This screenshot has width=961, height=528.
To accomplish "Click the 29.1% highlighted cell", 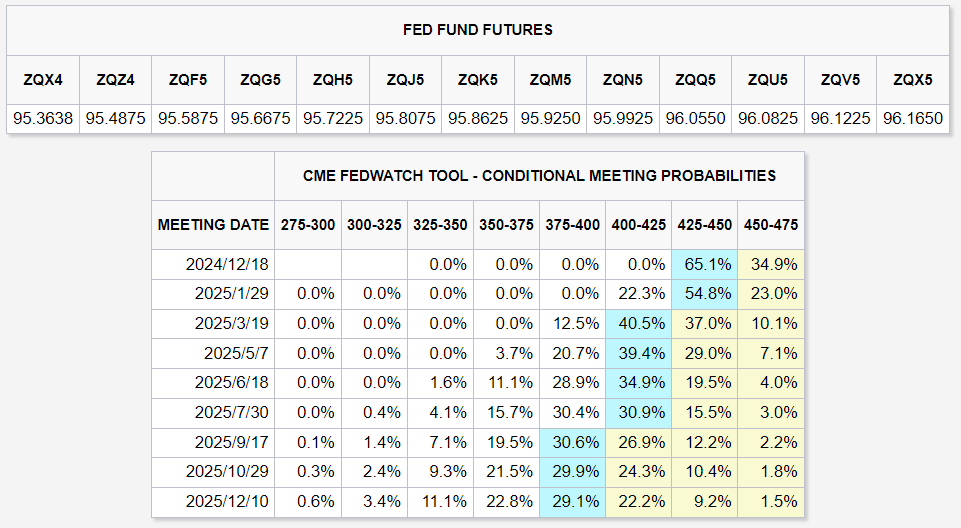I will click(572, 502).
